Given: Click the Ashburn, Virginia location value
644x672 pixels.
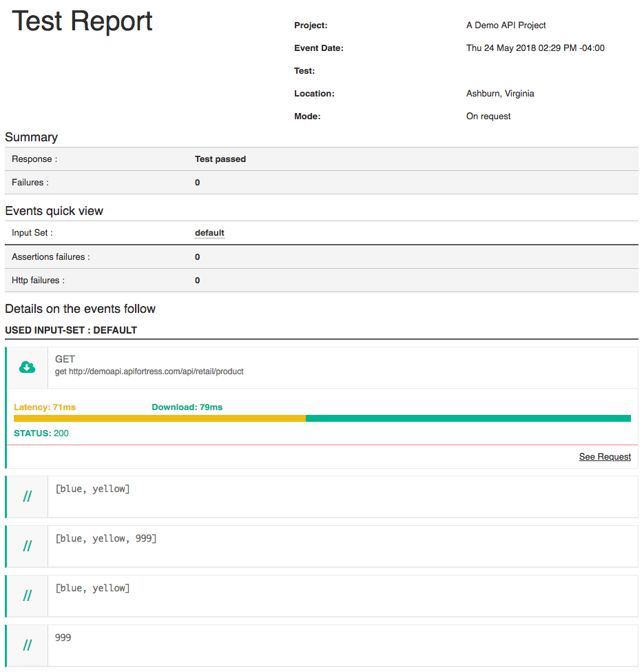Looking at the screenshot, I should (x=500, y=94).
